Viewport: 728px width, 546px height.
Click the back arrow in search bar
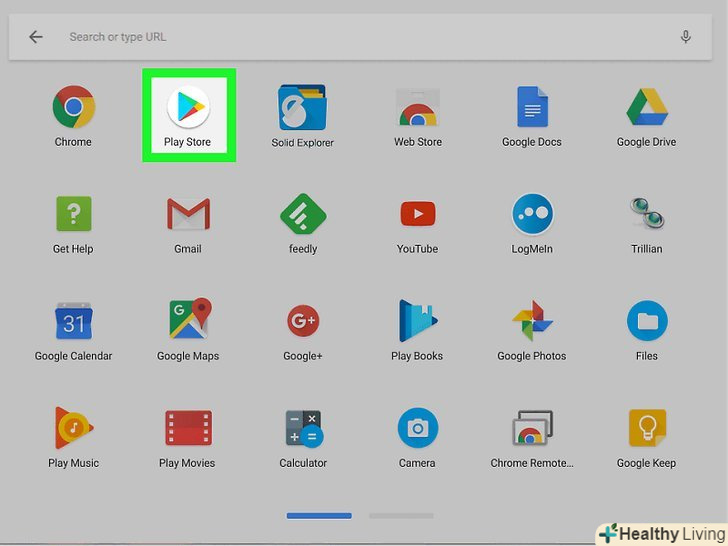pyautogui.click(x=36, y=37)
